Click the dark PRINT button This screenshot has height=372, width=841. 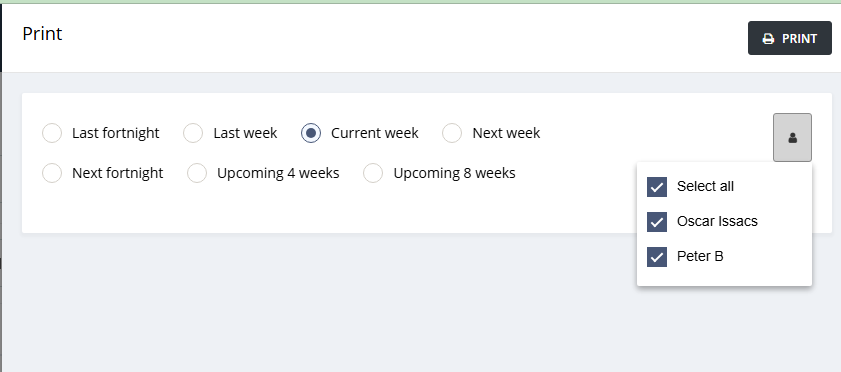(790, 38)
